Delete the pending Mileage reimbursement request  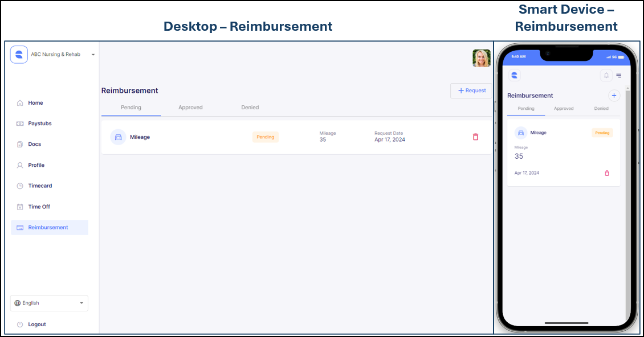[x=475, y=137]
